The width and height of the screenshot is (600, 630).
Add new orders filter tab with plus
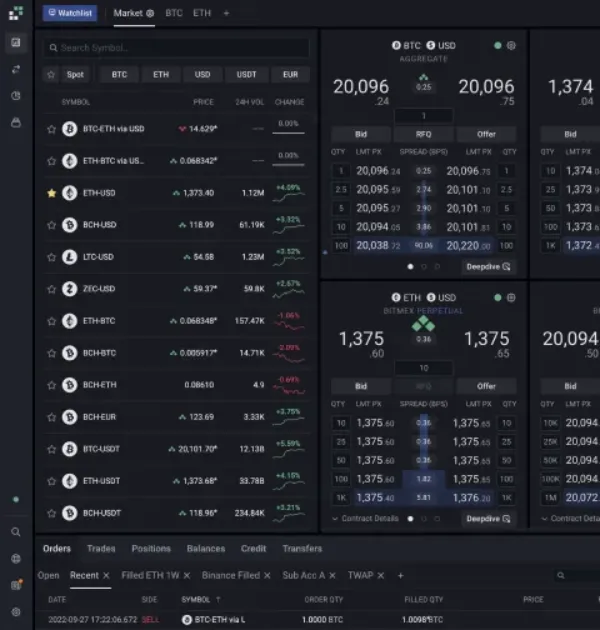point(400,576)
